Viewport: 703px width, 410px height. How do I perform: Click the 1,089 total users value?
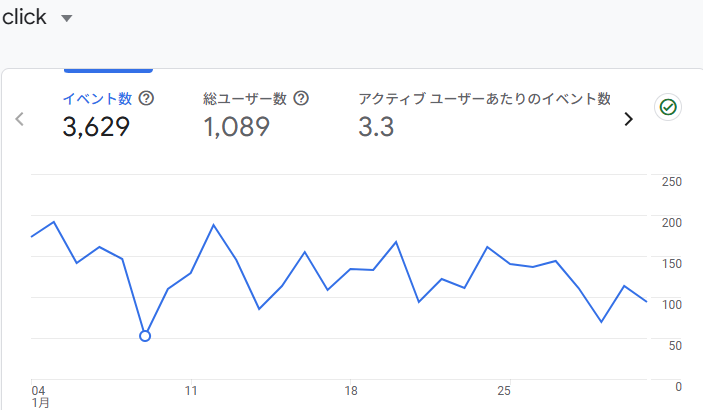(237, 127)
